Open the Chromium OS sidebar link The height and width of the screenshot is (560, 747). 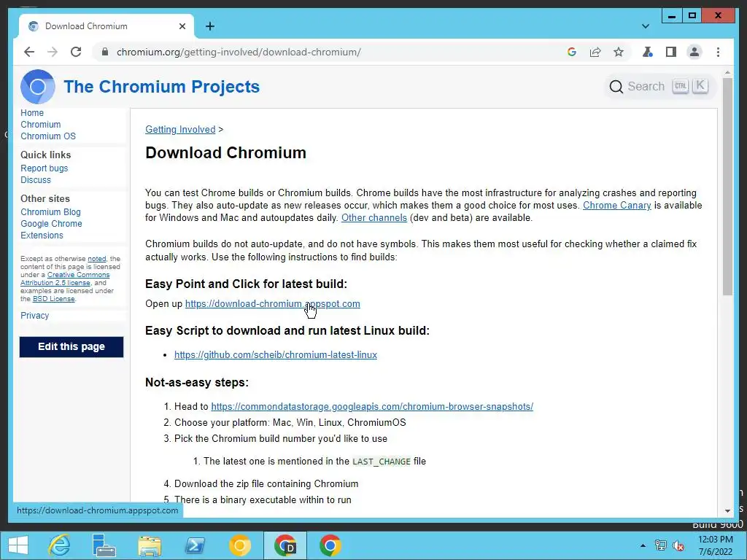48,136
